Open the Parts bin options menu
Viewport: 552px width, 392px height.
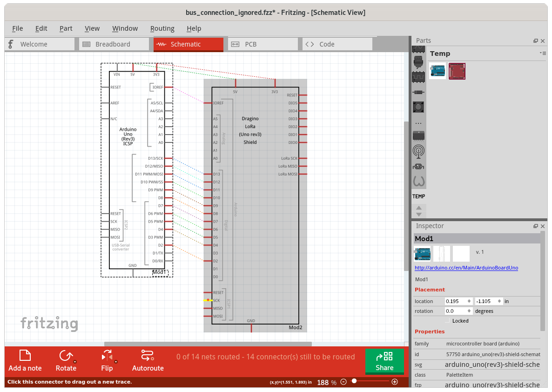click(543, 53)
